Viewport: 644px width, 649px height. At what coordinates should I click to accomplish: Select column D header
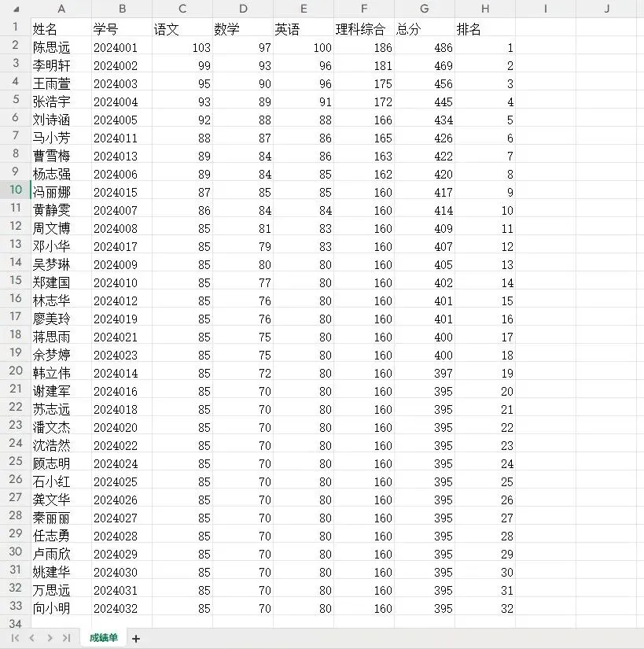pyautogui.click(x=243, y=9)
